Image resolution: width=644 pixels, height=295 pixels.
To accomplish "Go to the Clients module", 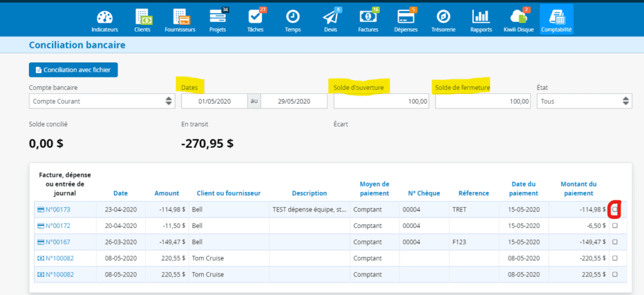I will click(142, 20).
